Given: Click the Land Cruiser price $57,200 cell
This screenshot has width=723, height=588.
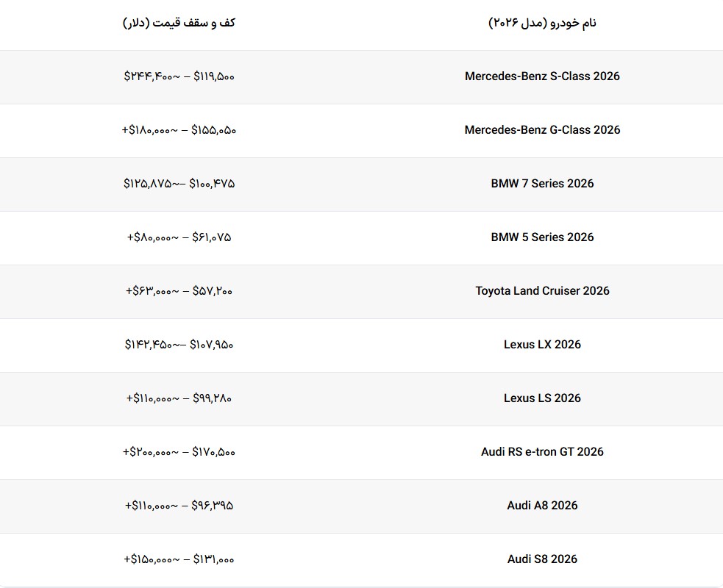Looking at the screenshot, I should [179, 291].
